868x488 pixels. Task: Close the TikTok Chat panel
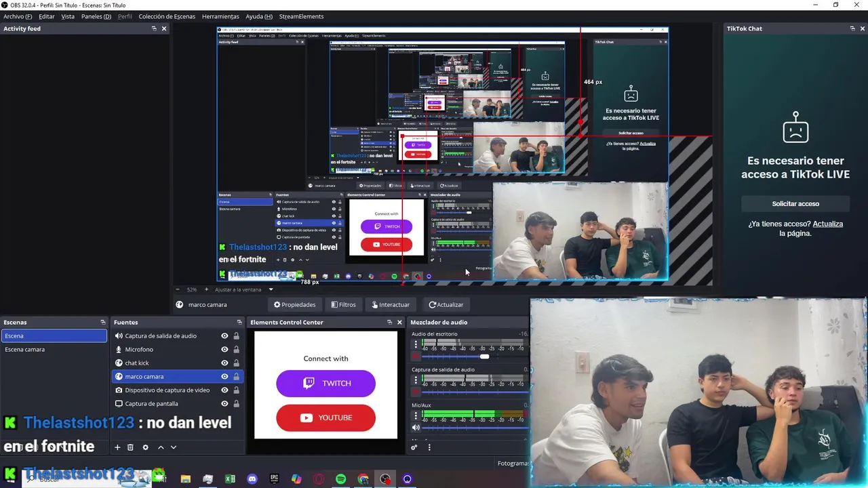tap(863, 28)
